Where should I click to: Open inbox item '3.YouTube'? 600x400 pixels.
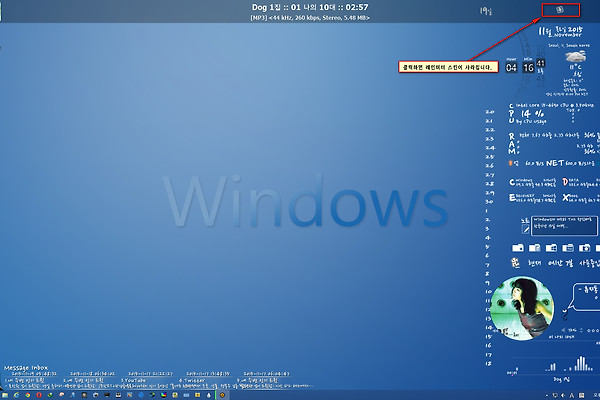(133, 380)
